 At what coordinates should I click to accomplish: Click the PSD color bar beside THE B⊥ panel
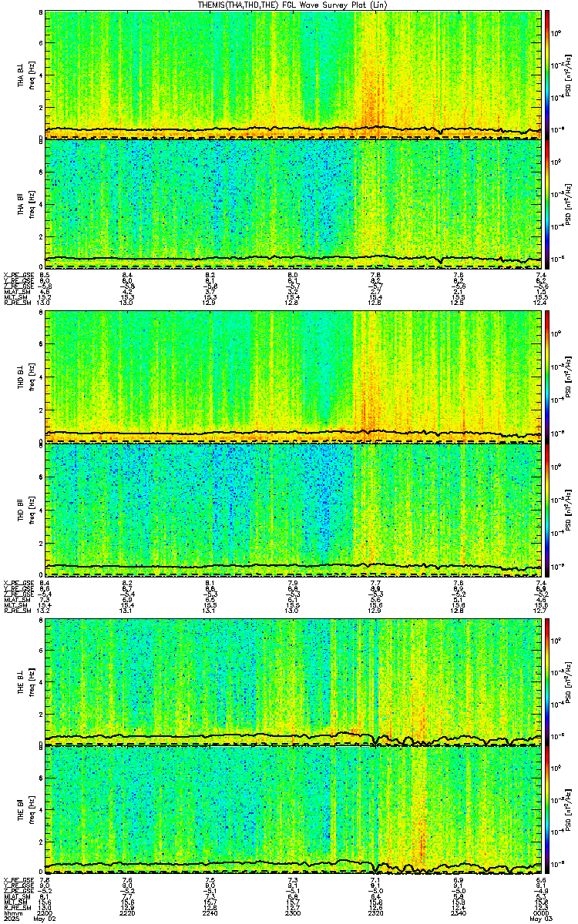tap(547, 681)
